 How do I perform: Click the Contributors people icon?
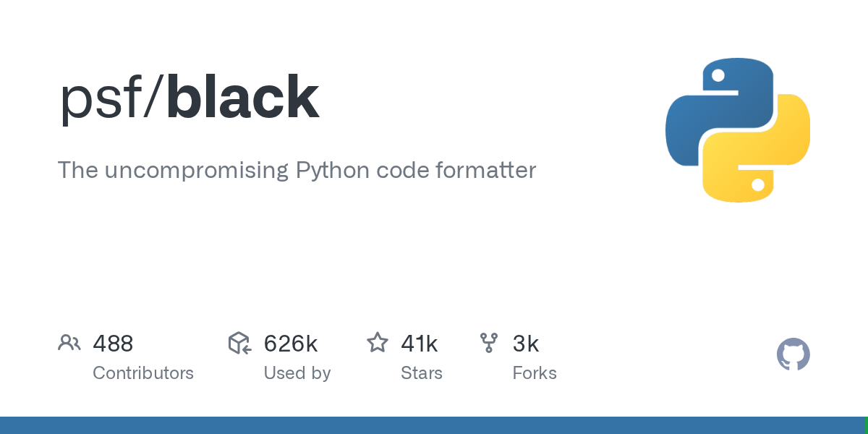pos(69,343)
